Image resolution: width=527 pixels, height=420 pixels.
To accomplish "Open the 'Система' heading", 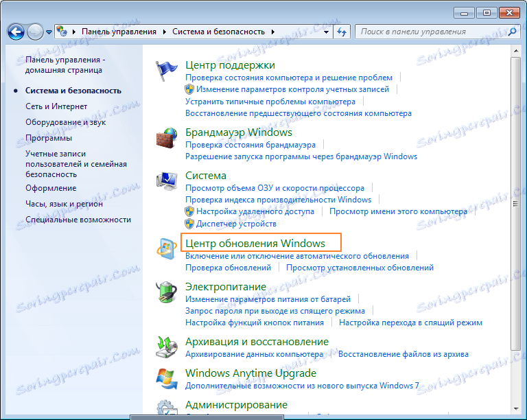I will pyautogui.click(x=206, y=176).
